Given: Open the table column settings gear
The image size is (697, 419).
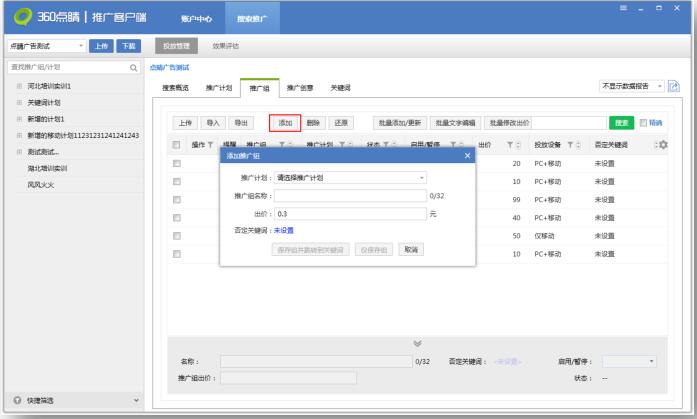Looking at the screenshot, I should pos(661,146).
